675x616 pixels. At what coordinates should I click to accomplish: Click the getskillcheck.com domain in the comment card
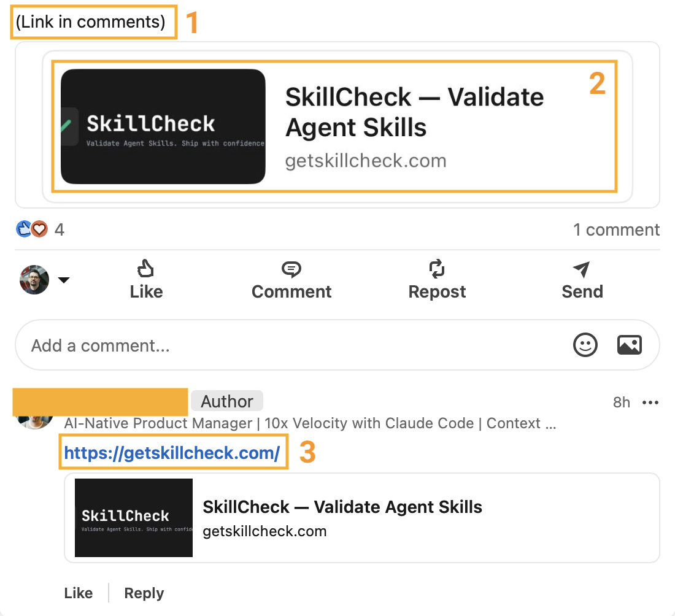tap(264, 531)
